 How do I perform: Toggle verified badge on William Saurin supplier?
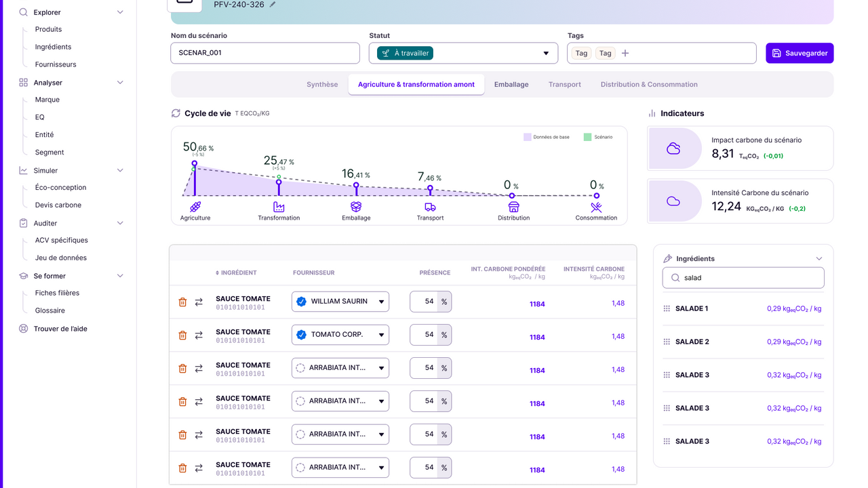click(x=302, y=302)
